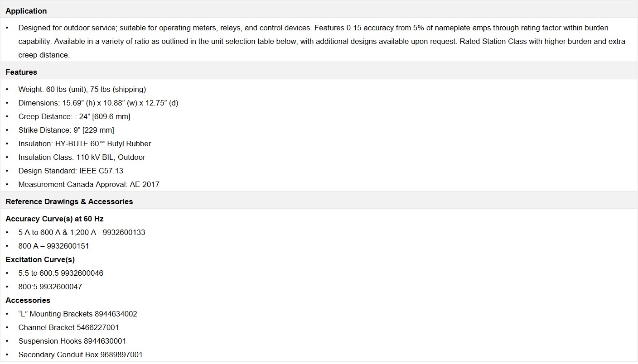This screenshot has width=638, height=364.
Task: Click the Insulation Class 110 kV BIL line
Action: coord(82,157)
